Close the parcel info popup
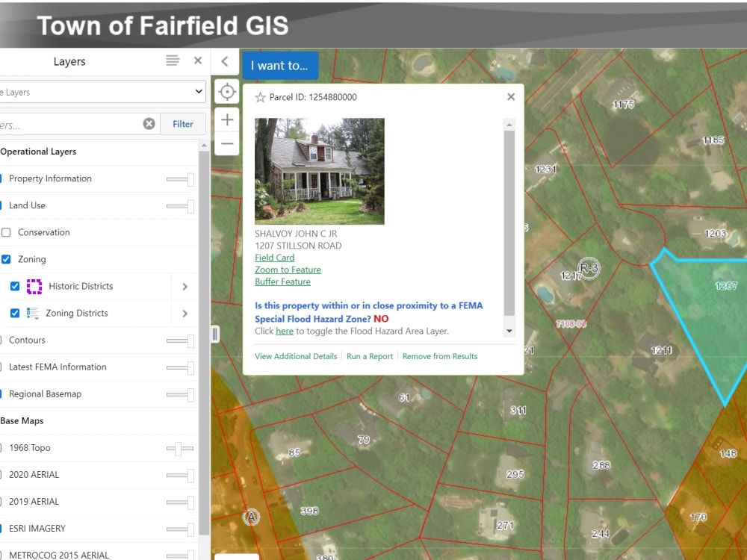 tap(511, 96)
